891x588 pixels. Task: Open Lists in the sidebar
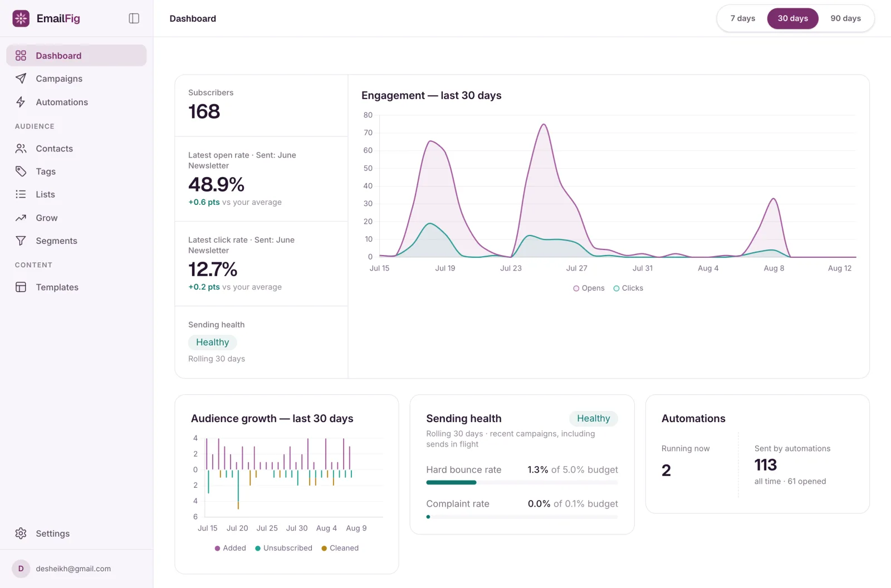(x=76, y=194)
